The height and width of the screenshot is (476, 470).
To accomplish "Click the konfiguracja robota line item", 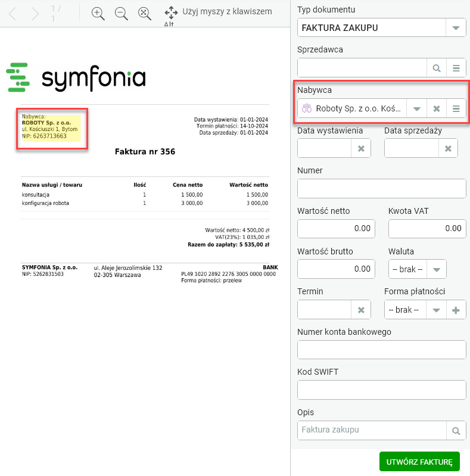I will 45,203.
